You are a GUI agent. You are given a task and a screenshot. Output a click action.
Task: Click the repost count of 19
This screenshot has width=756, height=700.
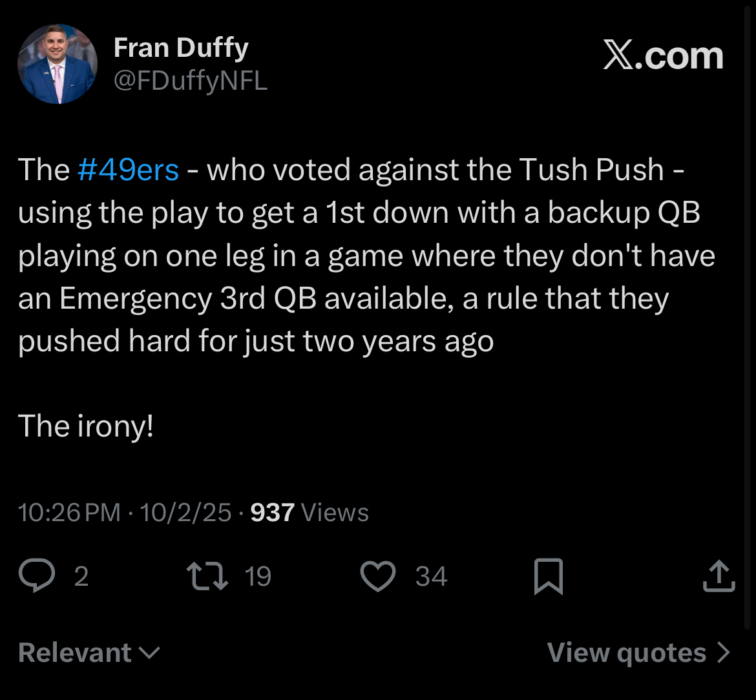click(258, 576)
